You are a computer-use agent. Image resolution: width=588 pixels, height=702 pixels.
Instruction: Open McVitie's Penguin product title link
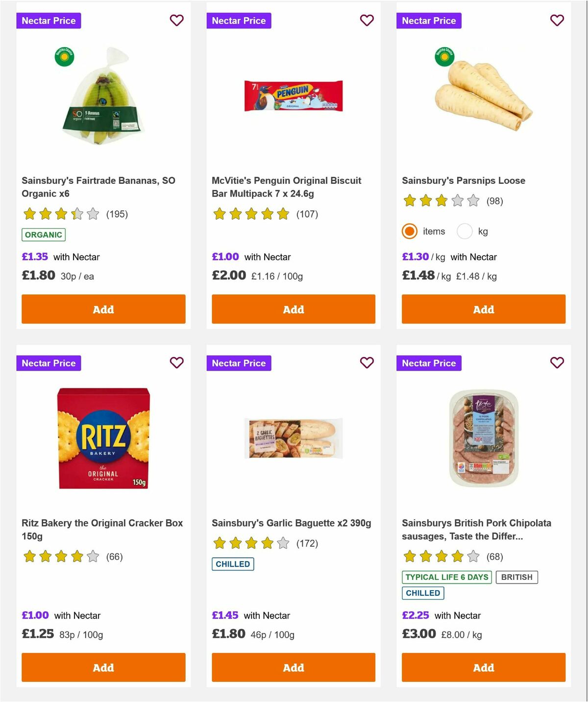click(287, 187)
